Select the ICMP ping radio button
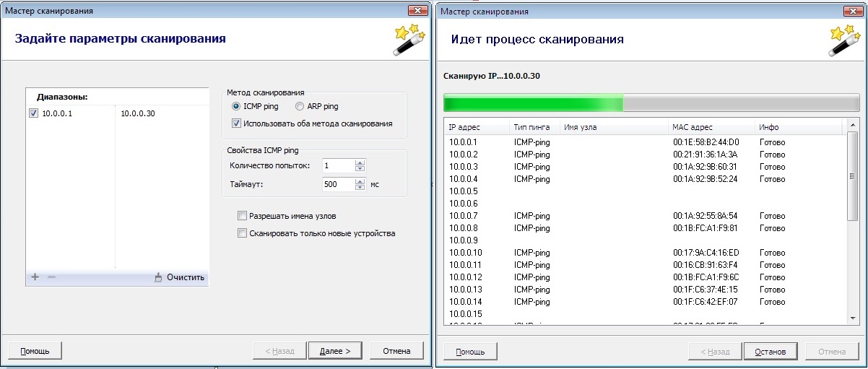The width and height of the screenshot is (868, 369). pos(236,107)
